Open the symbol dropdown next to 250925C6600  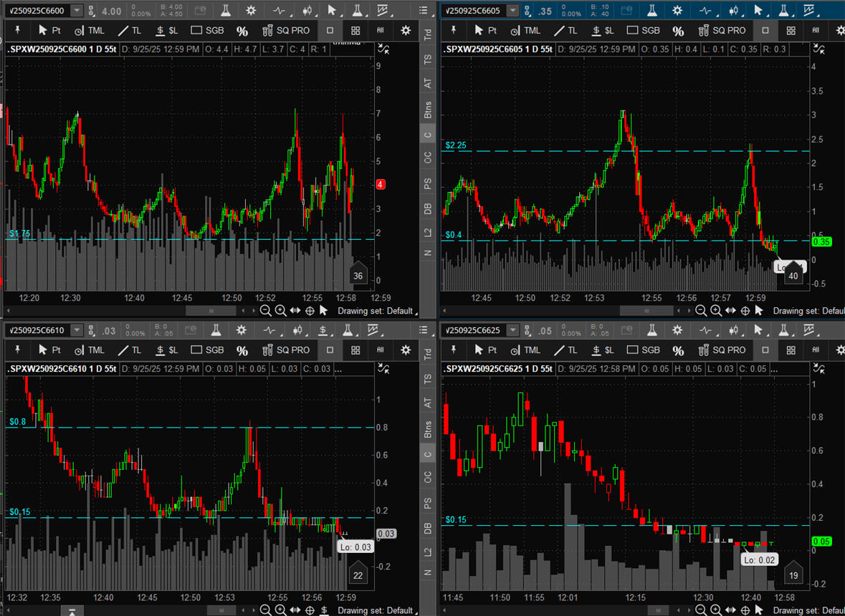pyautogui.click(x=77, y=11)
